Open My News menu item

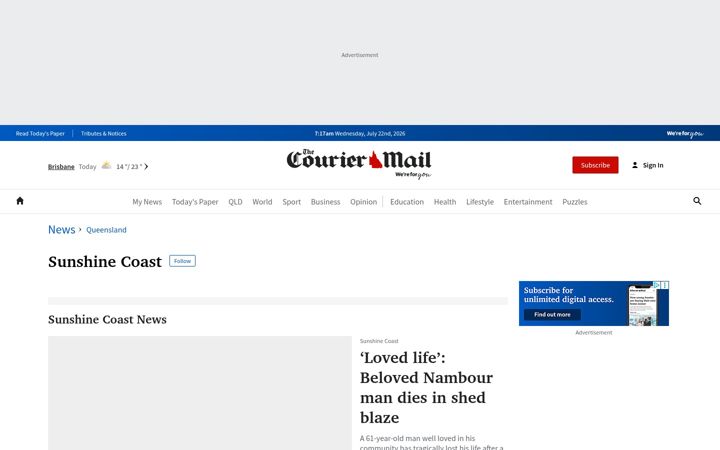click(147, 202)
